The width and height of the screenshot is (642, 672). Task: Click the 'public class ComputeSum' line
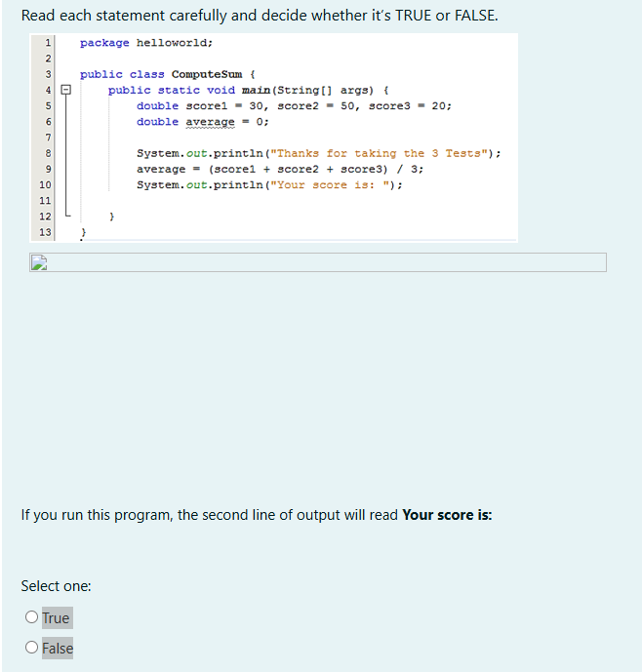[x=168, y=74]
